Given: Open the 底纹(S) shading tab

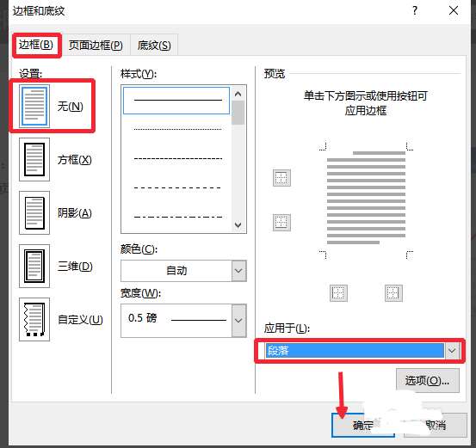Looking at the screenshot, I should [154, 46].
